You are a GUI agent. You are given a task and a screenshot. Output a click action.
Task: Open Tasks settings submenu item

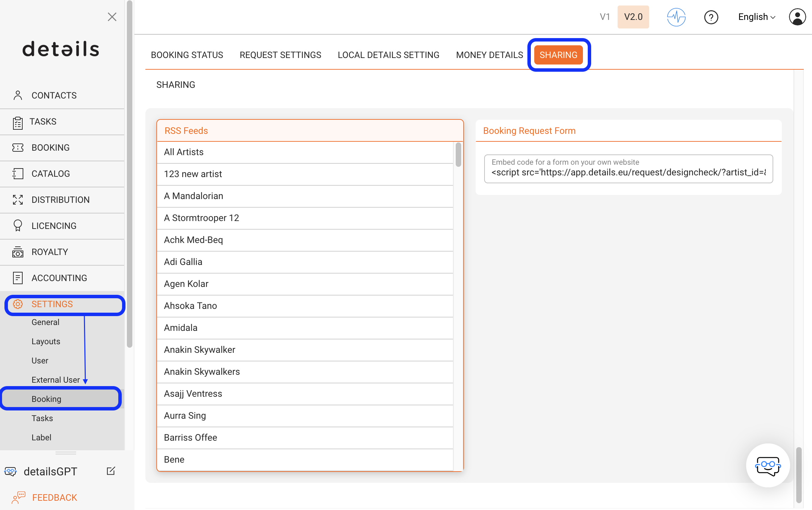coord(42,418)
